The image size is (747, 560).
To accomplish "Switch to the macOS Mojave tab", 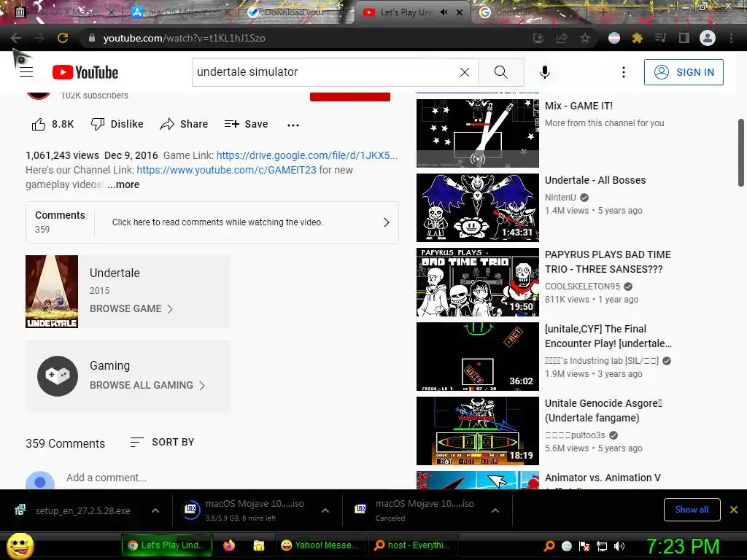I will click(x=179, y=12).
